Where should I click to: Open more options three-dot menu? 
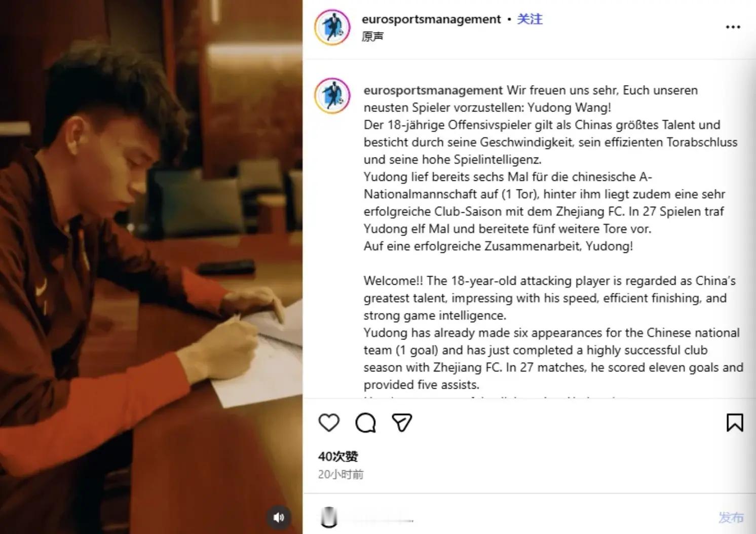[733, 27]
